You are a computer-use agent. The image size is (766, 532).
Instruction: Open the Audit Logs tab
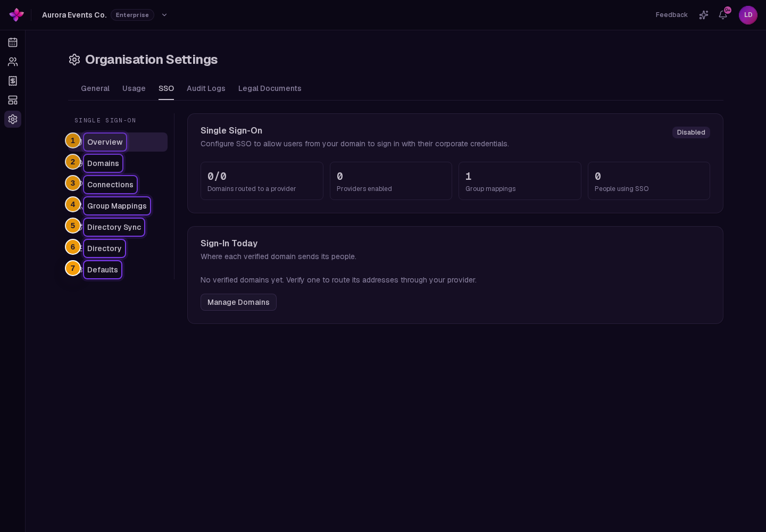(206, 88)
